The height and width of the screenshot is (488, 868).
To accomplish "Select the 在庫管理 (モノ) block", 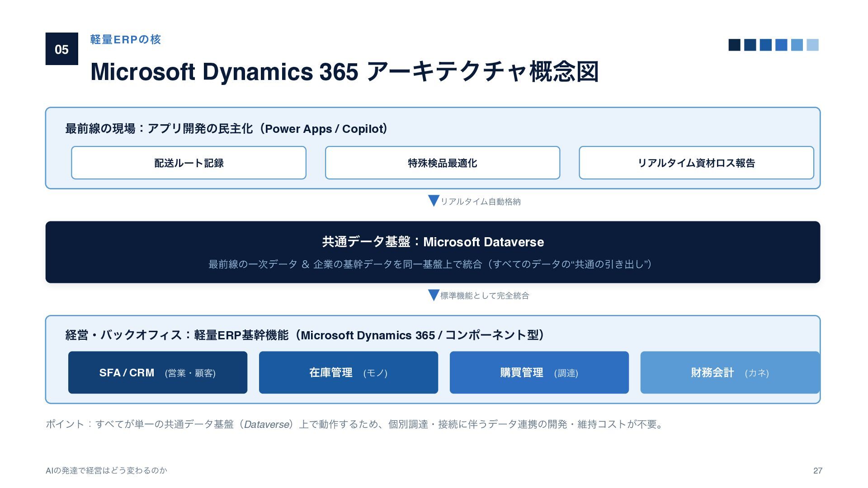I will coord(349,372).
